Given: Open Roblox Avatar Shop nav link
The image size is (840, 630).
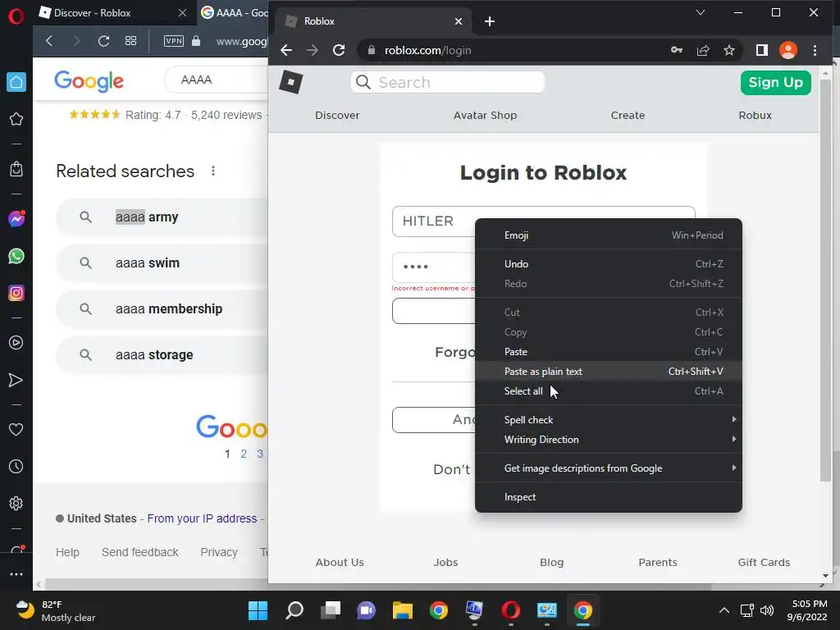Looking at the screenshot, I should [x=485, y=115].
